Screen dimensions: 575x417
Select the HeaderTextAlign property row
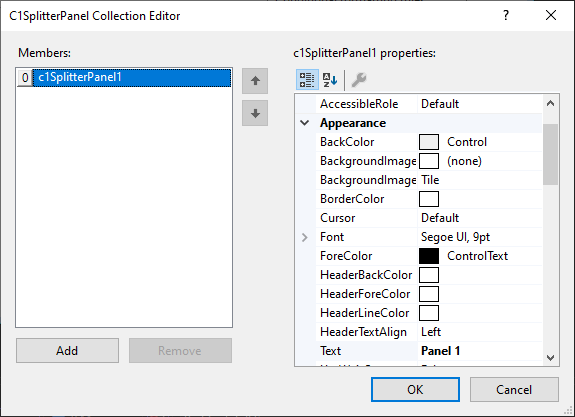(429, 332)
